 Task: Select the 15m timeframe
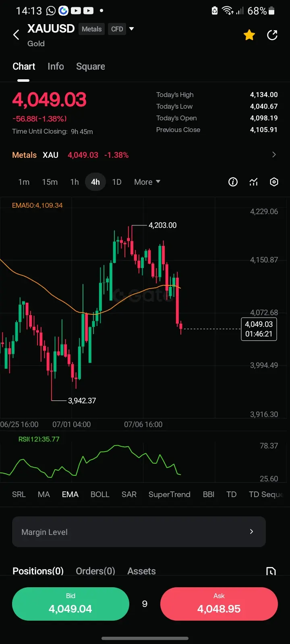[50, 182]
